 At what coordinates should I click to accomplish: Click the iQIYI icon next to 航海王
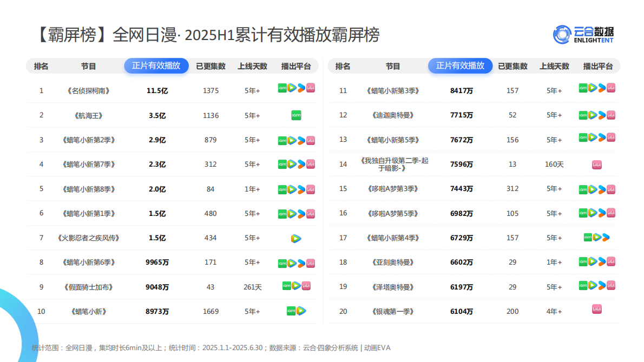295,115
